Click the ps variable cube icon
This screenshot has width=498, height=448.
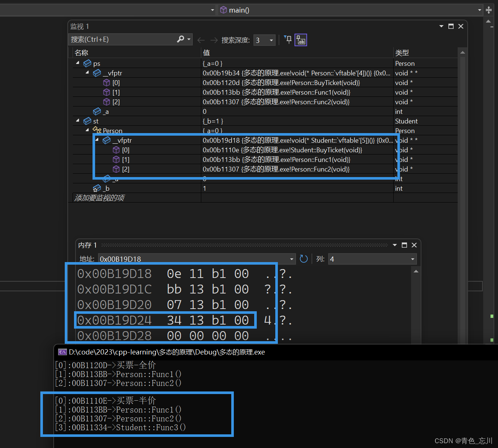click(x=87, y=64)
